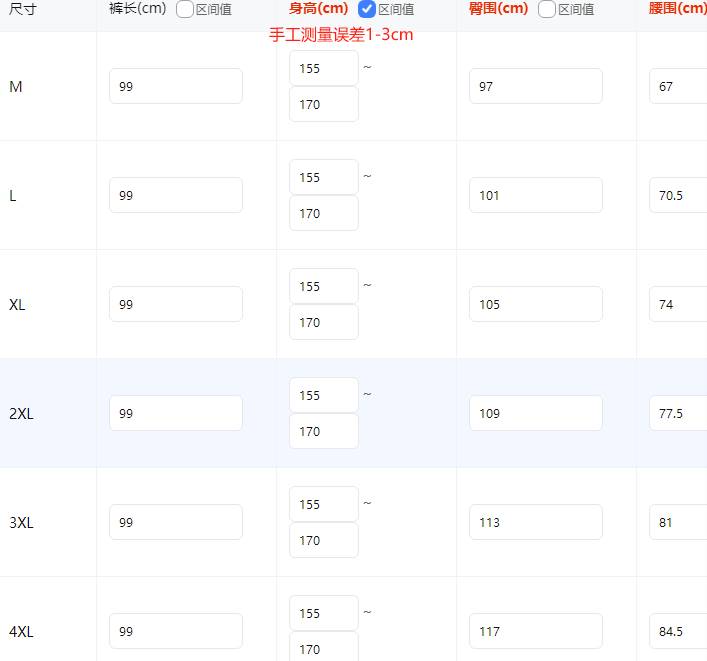Image resolution: width=707 pixels, height=661 pixels.
Task: Select the 臀围 field showing 117
Action: [535, 631]
